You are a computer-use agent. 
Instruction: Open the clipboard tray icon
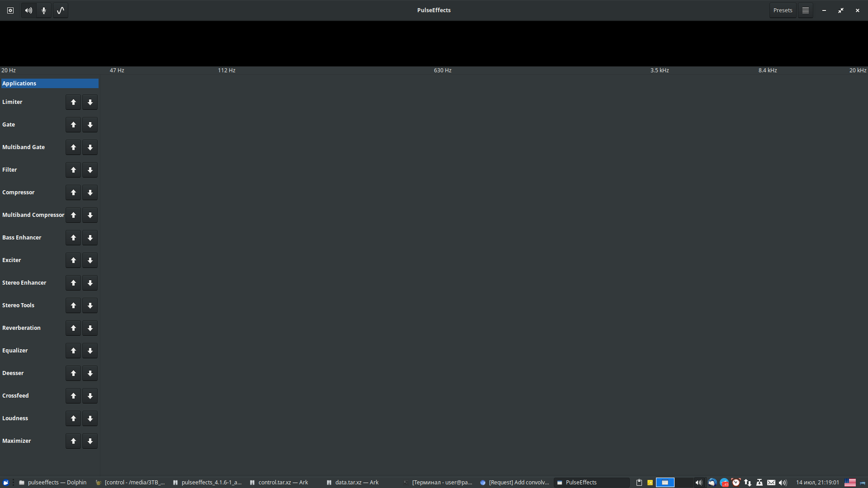pos(639,483)
